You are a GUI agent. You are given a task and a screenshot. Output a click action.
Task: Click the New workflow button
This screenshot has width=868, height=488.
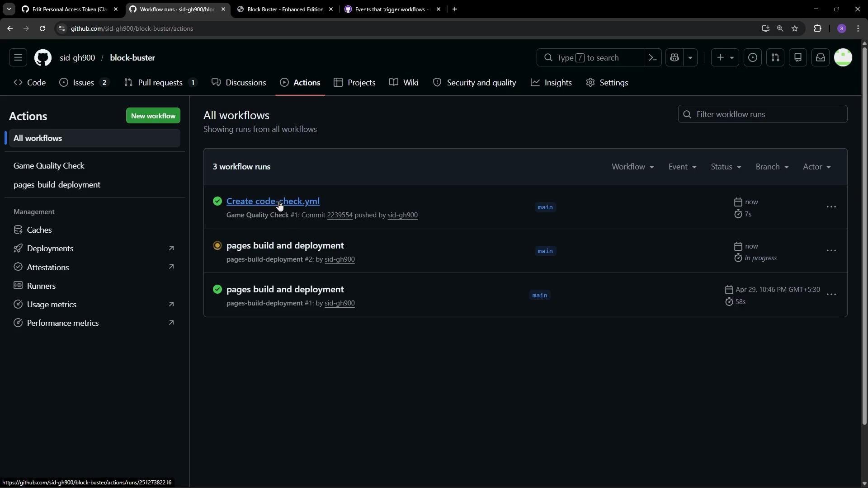[153, 116]
